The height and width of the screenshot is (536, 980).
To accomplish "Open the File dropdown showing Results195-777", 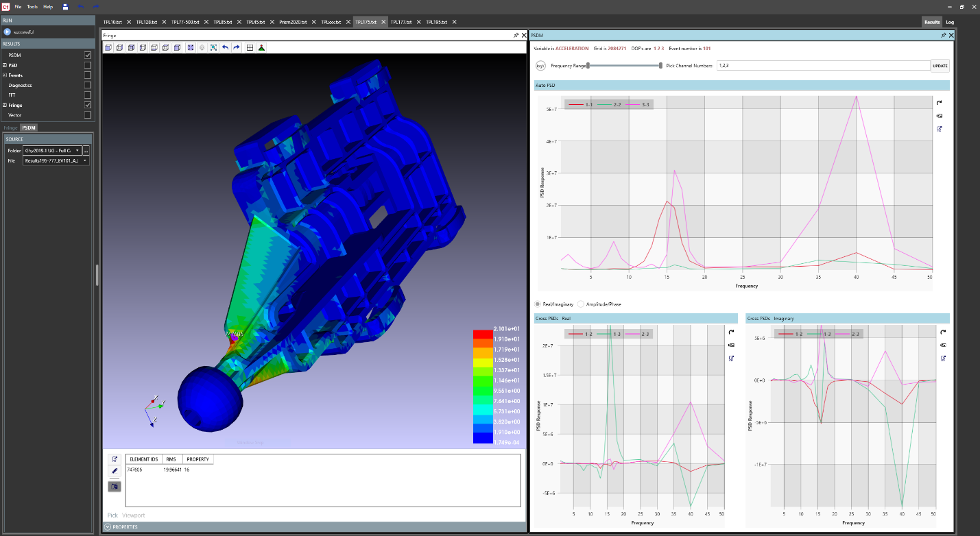I will 56,160.
